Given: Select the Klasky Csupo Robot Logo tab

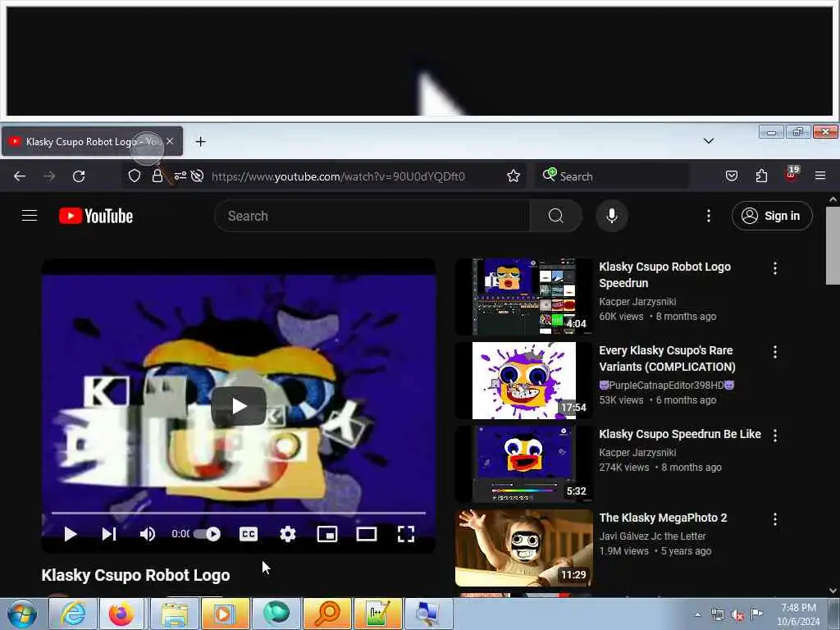Looking at the screenshot, I should click(x=92, y=141).
